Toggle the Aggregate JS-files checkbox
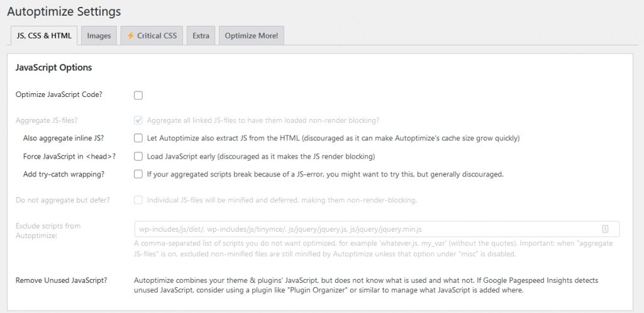644x313 pixels. [138, 120]
